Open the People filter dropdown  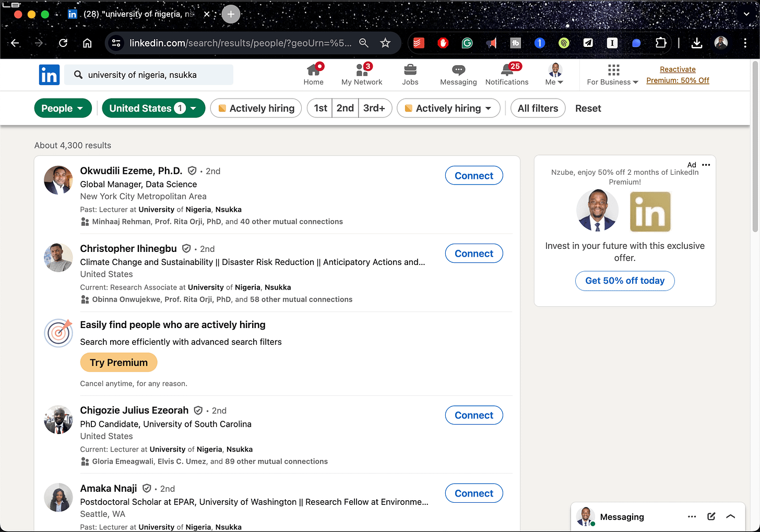63,108
